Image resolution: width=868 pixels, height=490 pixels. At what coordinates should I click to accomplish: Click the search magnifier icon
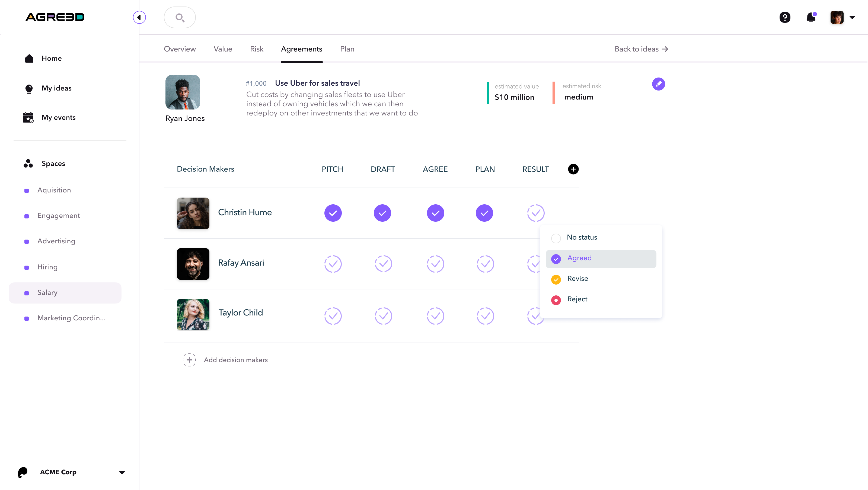coord(180,18)
